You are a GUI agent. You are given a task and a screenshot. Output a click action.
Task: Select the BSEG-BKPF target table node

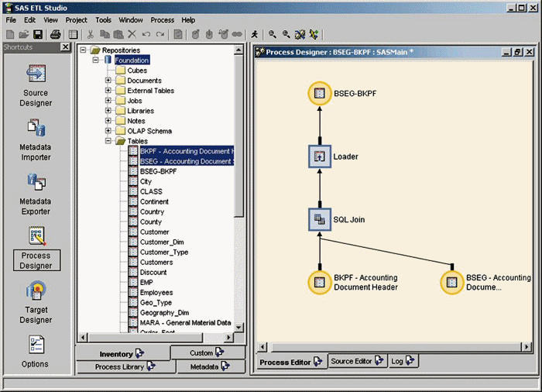click(x=320, y=94)
